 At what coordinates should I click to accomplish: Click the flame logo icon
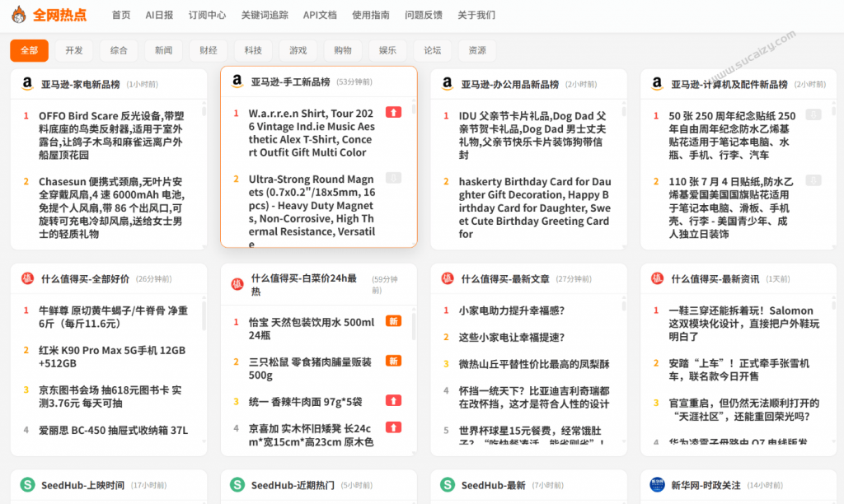(x=19, y=15)
